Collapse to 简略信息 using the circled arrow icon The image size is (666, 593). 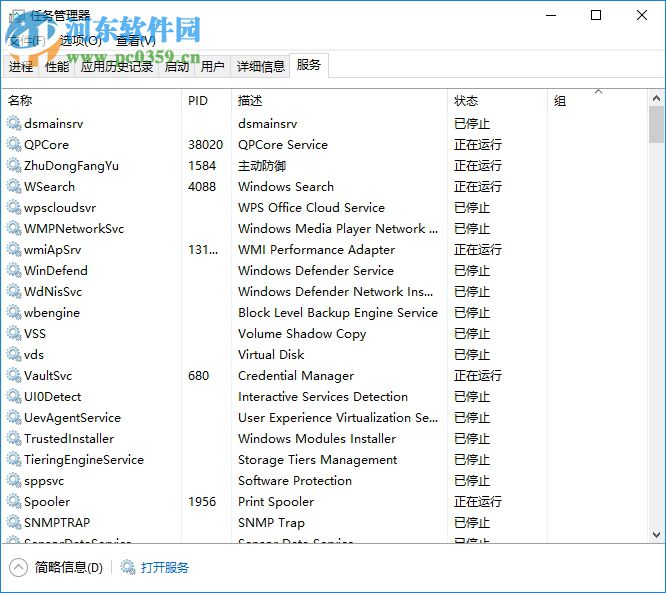point(18,568)
